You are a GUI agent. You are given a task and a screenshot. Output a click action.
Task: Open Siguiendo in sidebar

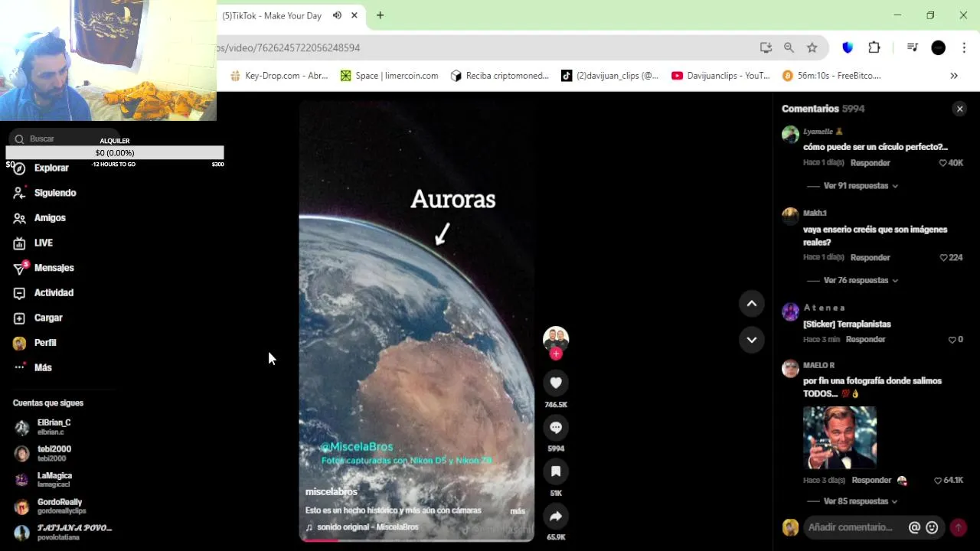coord(55,193)
